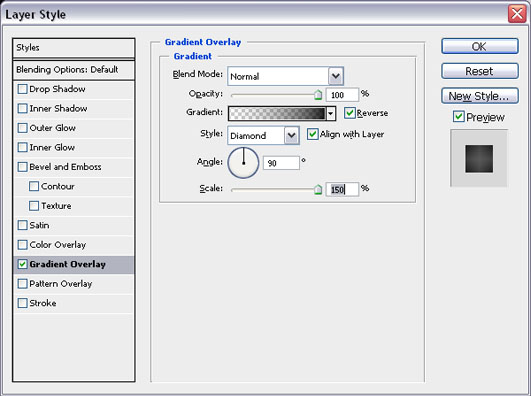Select the Inner Glow label
This screenshot has width=531, height=396.
point(52,147)
